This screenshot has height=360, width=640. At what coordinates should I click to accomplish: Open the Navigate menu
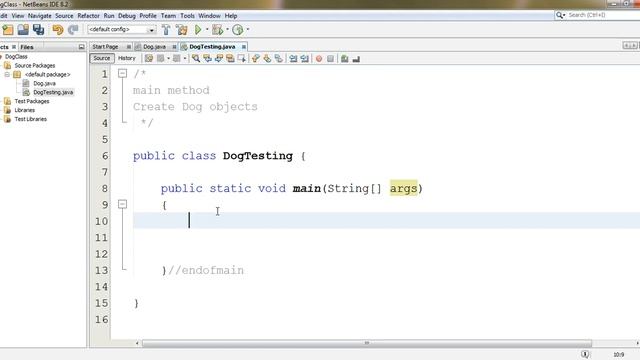click(40, 16)
